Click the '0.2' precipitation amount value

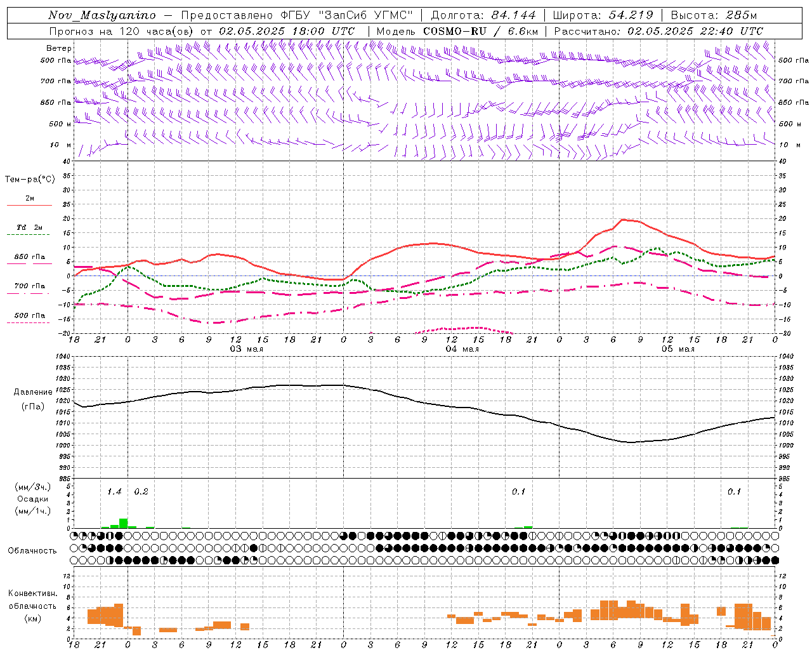(x=141, y=492)
